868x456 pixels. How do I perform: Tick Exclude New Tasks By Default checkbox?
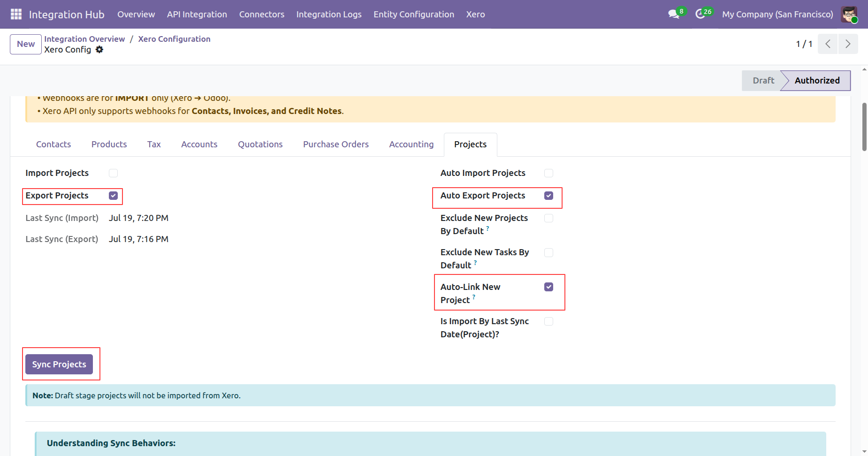tap(548, 252)
